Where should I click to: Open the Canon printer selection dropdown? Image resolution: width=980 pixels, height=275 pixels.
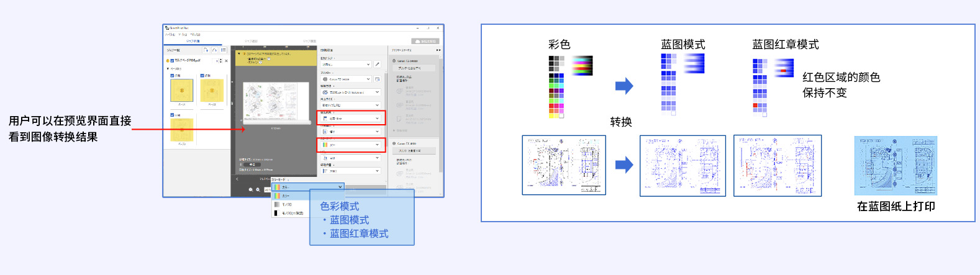pyautogui.click(x=347, y=79)
